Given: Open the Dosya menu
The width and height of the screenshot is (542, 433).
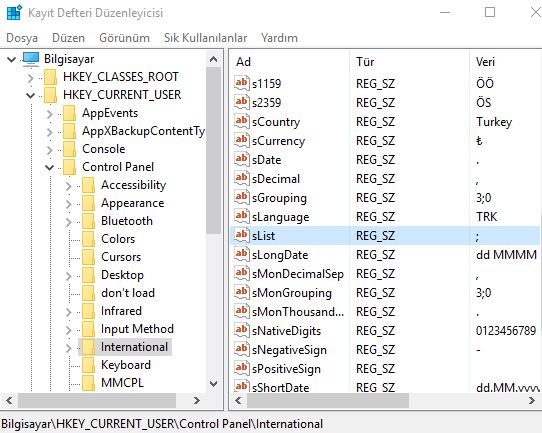Looking at the screenshot, I should click(x=22, y=38).
